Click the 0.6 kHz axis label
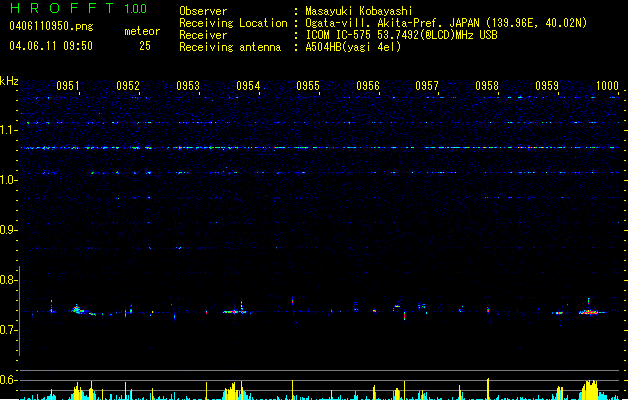This screenshot has width=629, height=400. click(8, 380)
